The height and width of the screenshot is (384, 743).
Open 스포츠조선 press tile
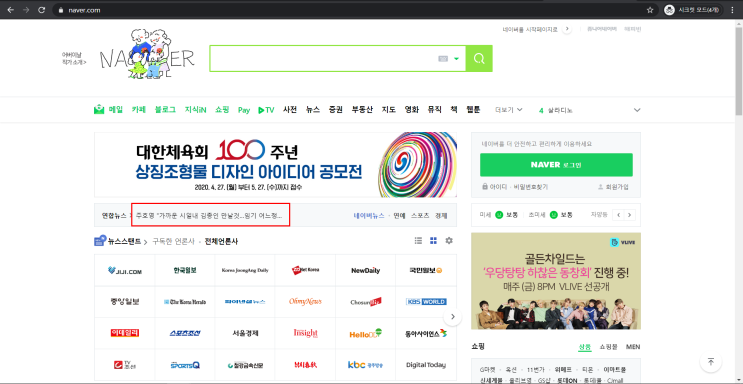[x=185, y=333]
